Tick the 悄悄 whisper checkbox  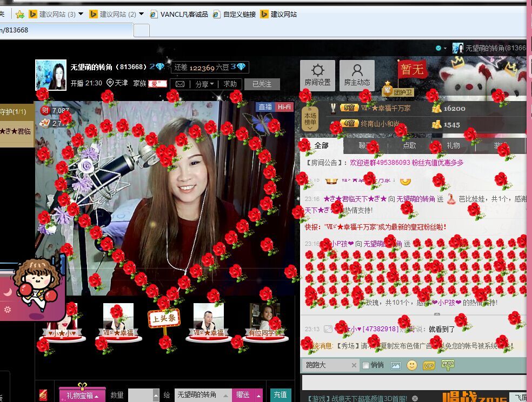[x=365, y=365]
